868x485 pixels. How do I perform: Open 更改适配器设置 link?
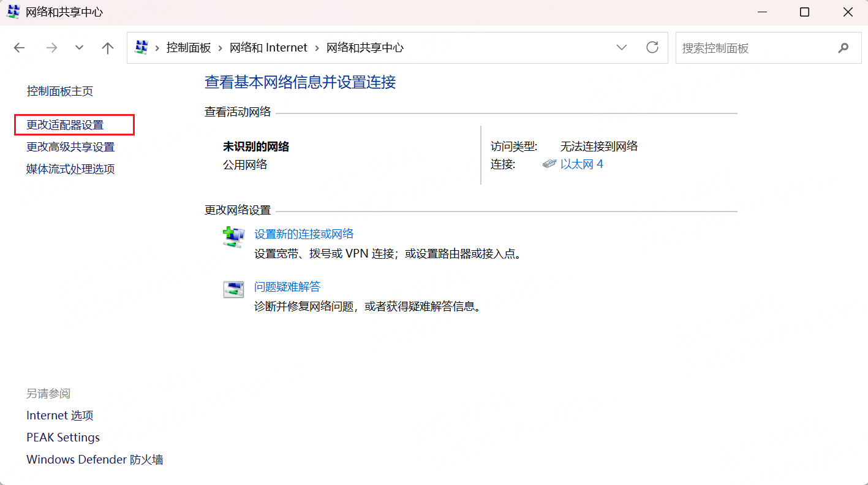pyautogui.click(x=65, y=125)
